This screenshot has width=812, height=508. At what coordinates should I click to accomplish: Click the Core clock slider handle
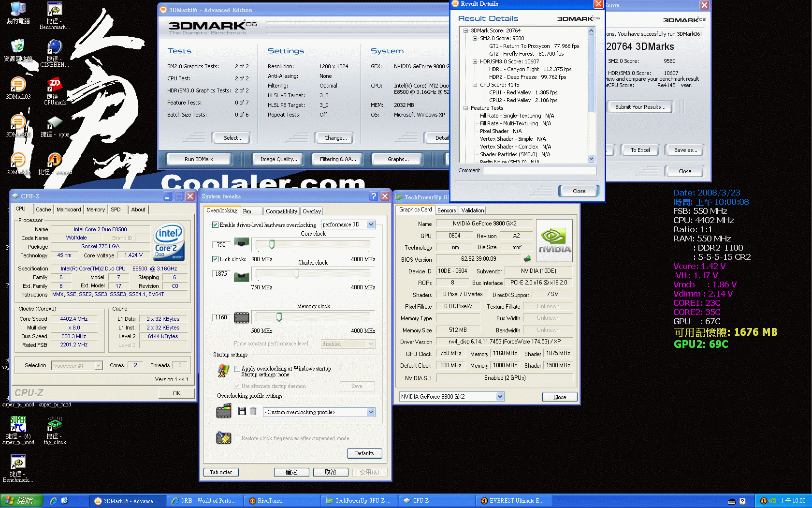pyautogui.click(x=272, y=245)
